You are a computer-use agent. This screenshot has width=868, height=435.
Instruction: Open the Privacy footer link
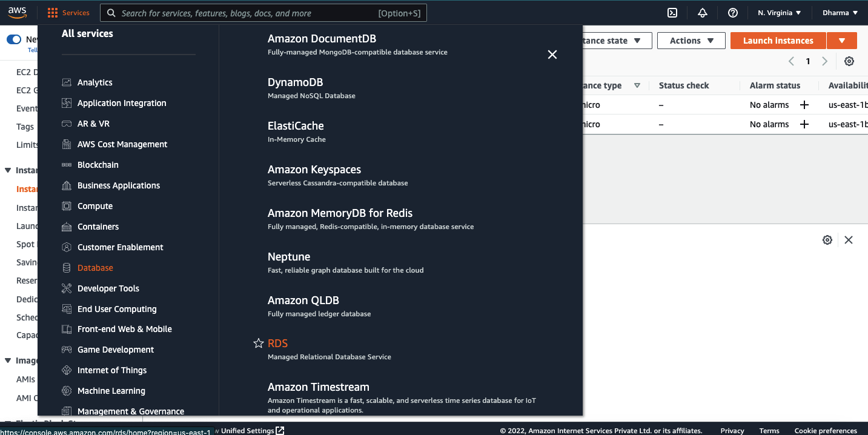[x=732, y=431]
